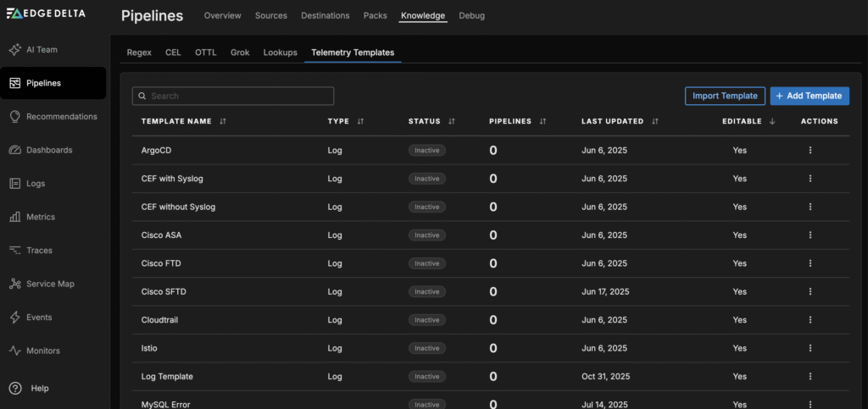Viewport: 868px width, 409px height.
Task: Open Metrics using bar chart icon
Action: (x=15, y=217)
